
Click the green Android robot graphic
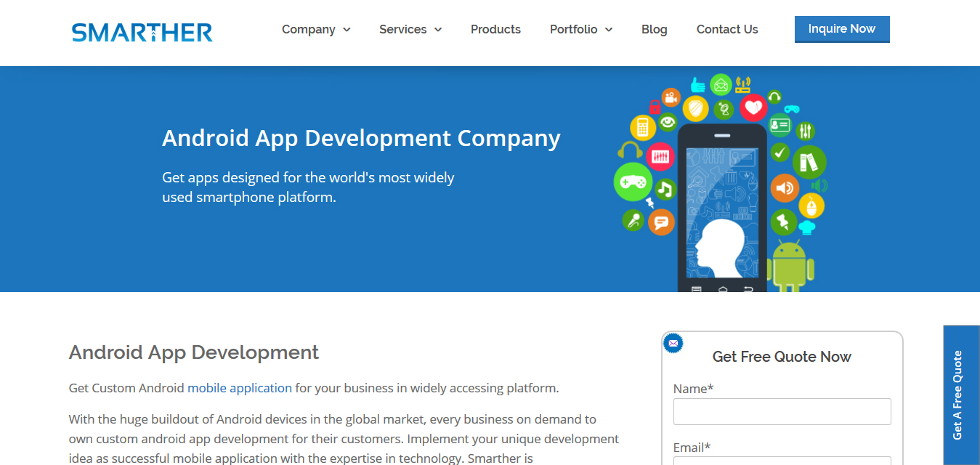790,265
